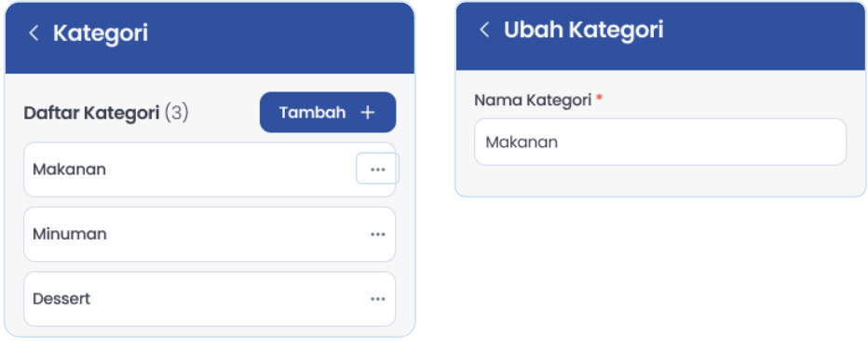Click the category count (3)
The height and width of the screenshot is (341, 868).
[177, 113]
